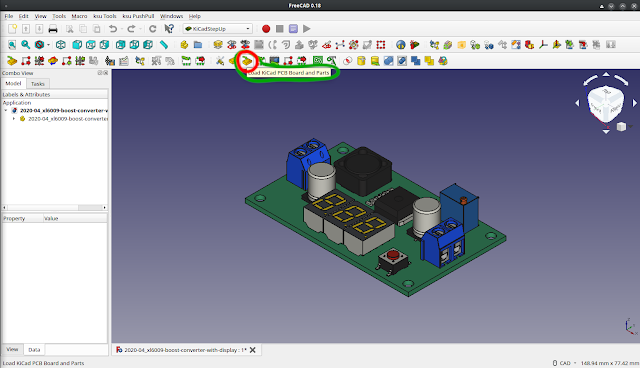Float the Combo View panel
This screenshot has width=640, height=368.
click(100, 73)
